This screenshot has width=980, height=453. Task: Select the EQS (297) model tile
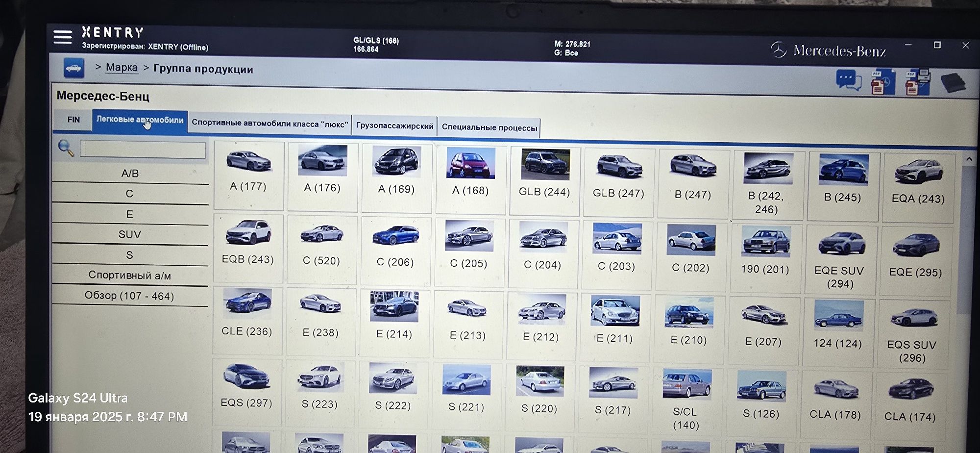246,392
